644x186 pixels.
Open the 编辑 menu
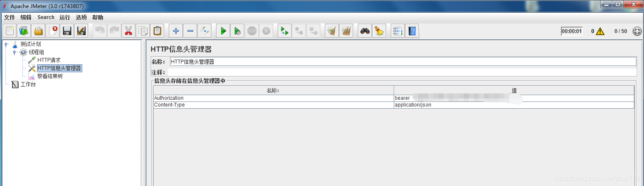tap(26, 17)
